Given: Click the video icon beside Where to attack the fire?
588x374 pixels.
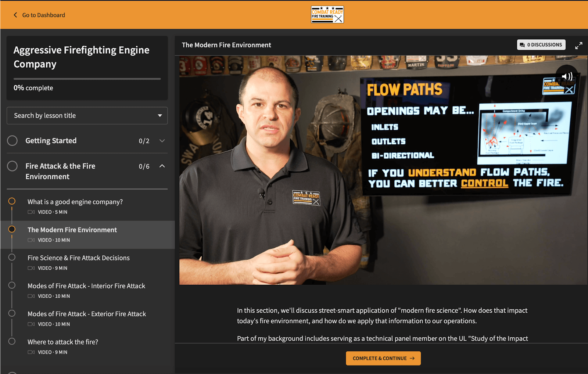Looking at the screenshot, I should 31,352.
